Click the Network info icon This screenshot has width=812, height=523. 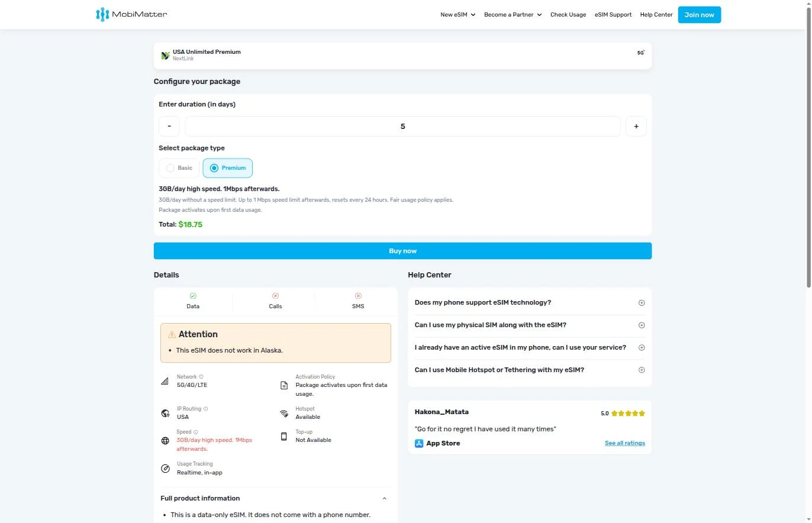coord(201,377)
